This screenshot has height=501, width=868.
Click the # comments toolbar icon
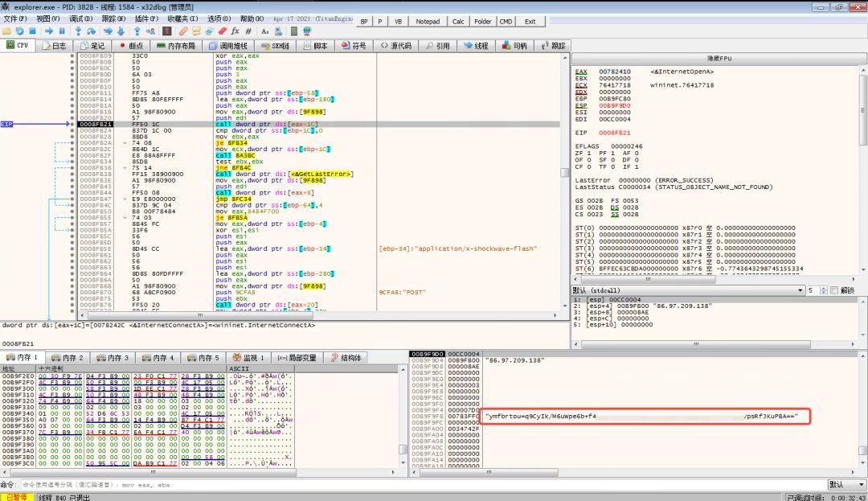tap(248, 31)
